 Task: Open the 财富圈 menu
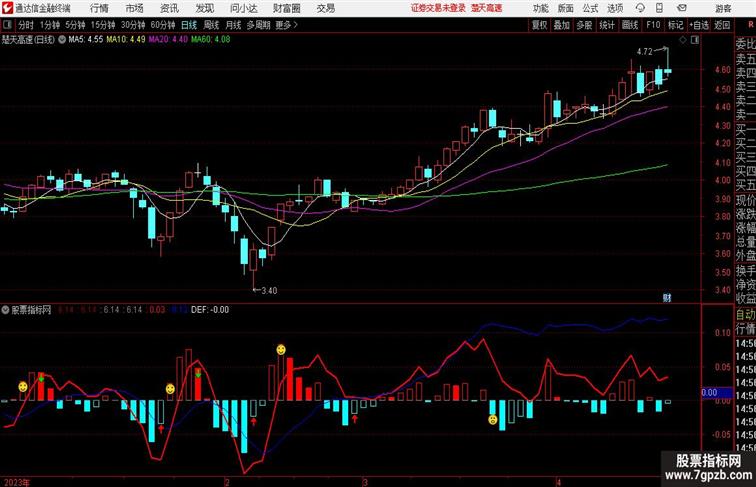click(x=286, y=8)
